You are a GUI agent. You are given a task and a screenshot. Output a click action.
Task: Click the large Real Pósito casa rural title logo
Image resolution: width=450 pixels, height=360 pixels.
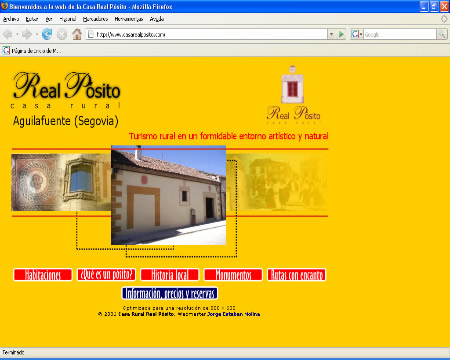click(67, 90)
